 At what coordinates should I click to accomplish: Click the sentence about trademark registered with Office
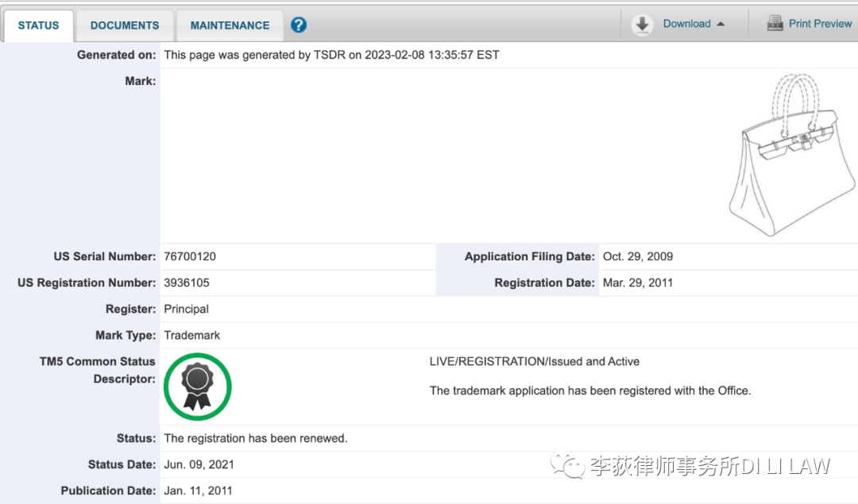click(x=589, y=391)
